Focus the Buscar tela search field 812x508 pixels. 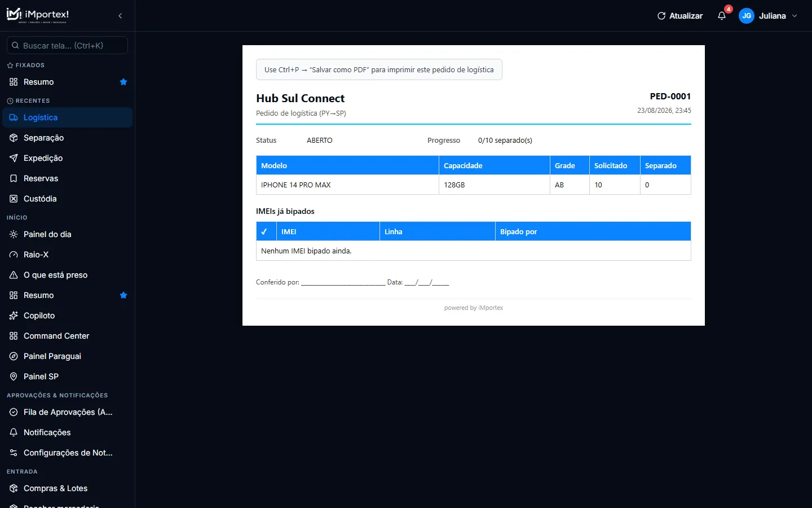point(67,45)
